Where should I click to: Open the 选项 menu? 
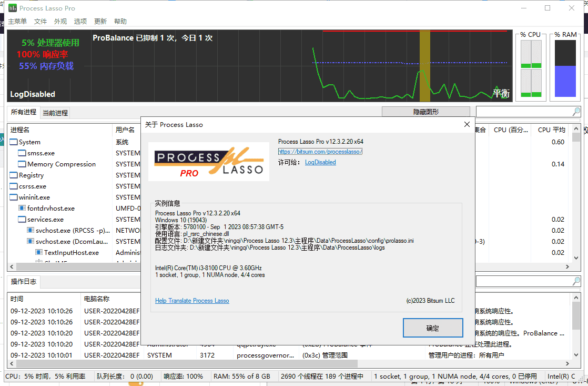pyautogui.click(x=80, y=22)
